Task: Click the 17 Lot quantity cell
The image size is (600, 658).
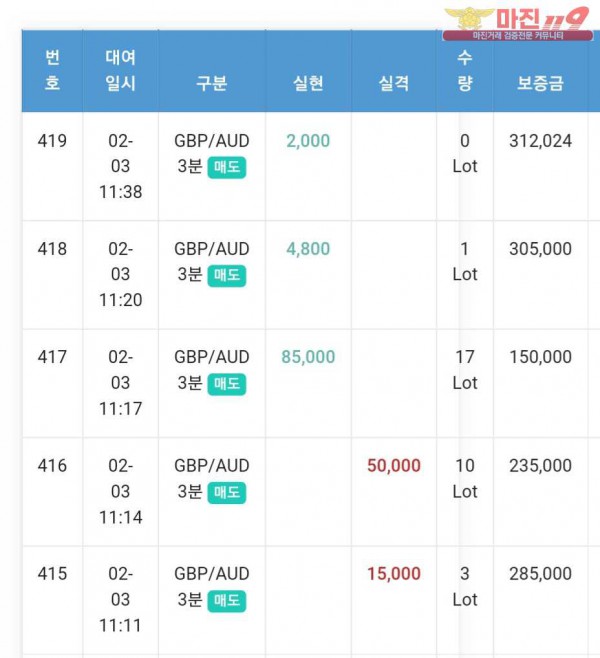Action: (x=465, y=370)
